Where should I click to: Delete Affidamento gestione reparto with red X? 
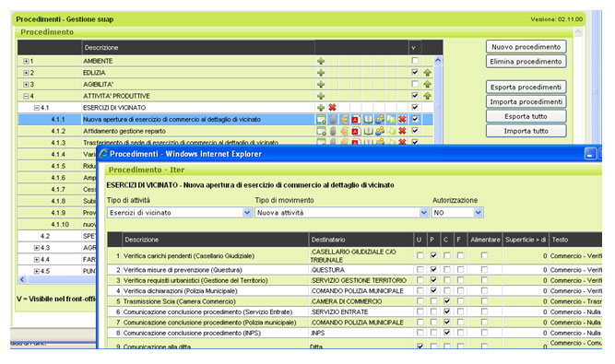click(x=402, y=131)
